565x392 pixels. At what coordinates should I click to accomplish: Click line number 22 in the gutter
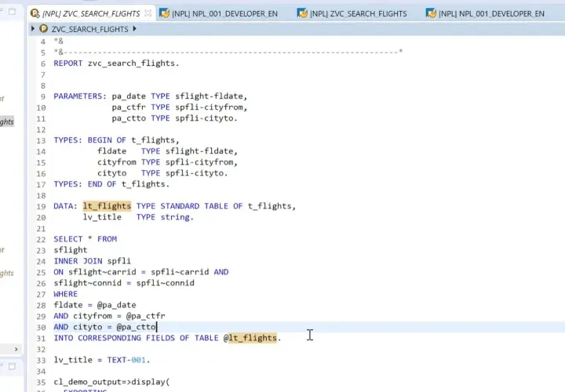[41, 240]
